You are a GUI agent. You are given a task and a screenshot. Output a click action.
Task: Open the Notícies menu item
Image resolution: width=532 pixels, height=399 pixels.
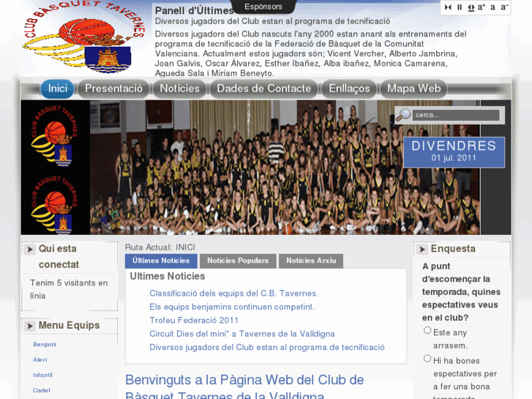coord(179,89)
